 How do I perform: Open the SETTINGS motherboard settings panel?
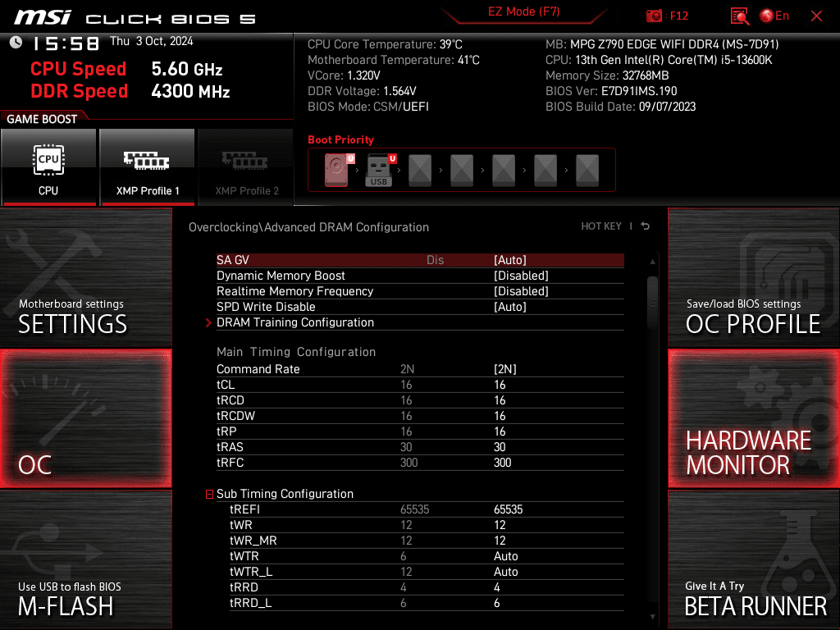(85, 277)
